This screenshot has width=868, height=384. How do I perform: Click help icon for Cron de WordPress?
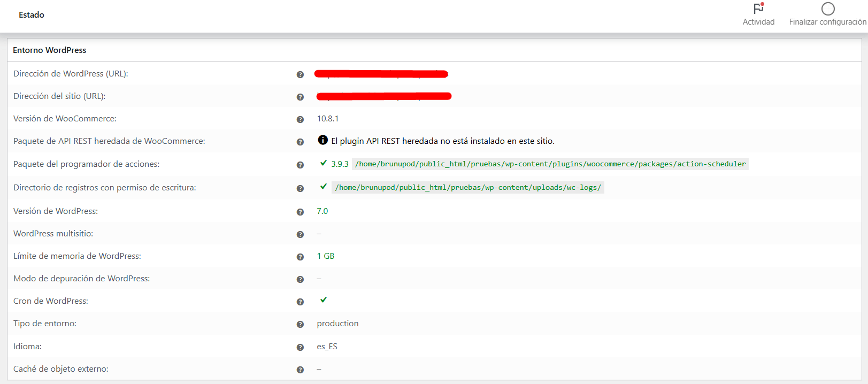(x=300, y=302)
